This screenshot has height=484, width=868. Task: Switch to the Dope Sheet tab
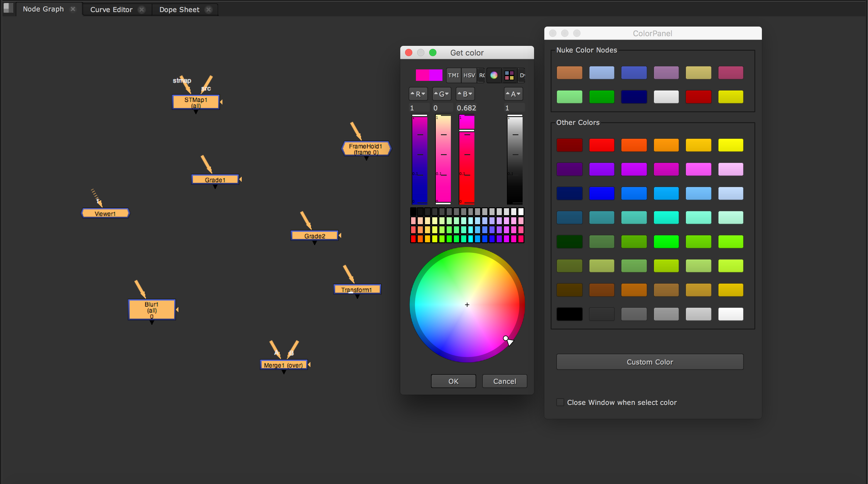click(179, 9)
